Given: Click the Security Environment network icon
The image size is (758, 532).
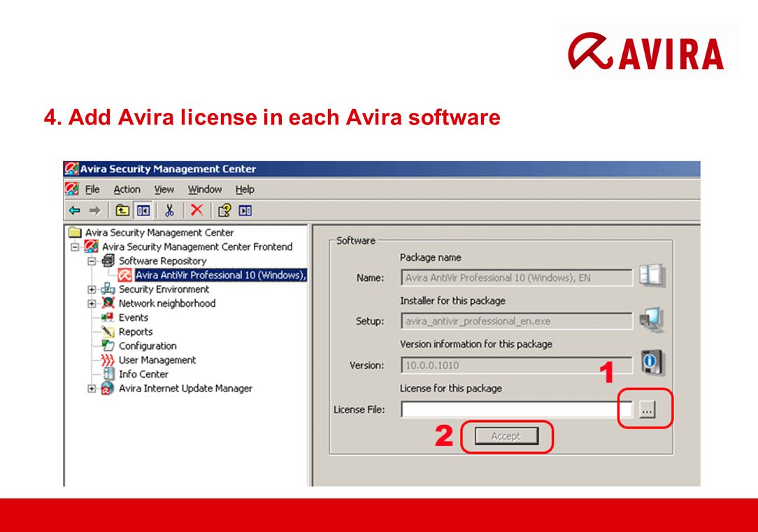Looking at the screenshot, I should click(108, 289).
